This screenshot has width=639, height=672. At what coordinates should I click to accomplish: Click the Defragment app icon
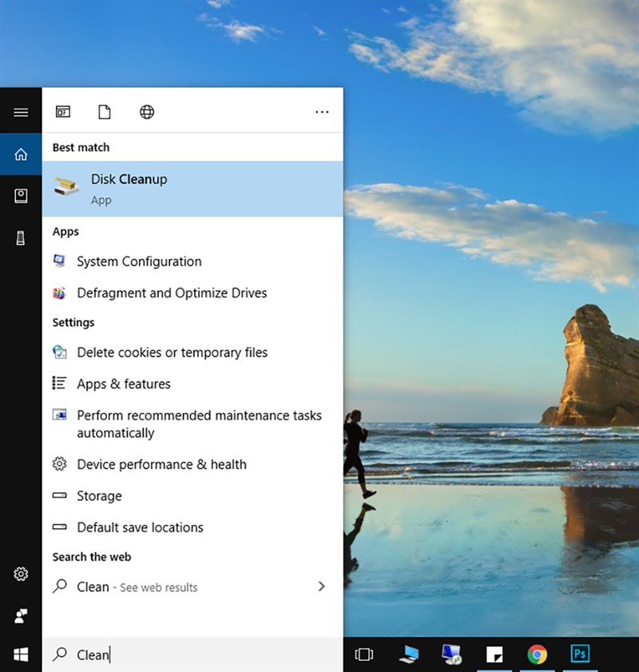[x=59, y=292]
